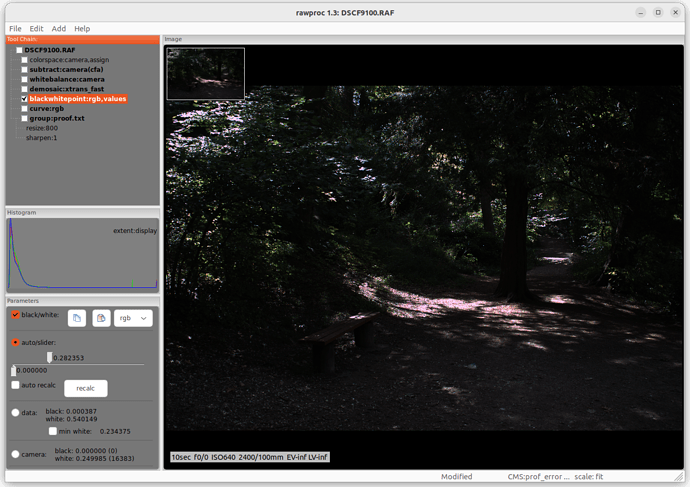
Task: Toggle checkbox for subtract:camera(cfa)
Action: pos(24,70)
